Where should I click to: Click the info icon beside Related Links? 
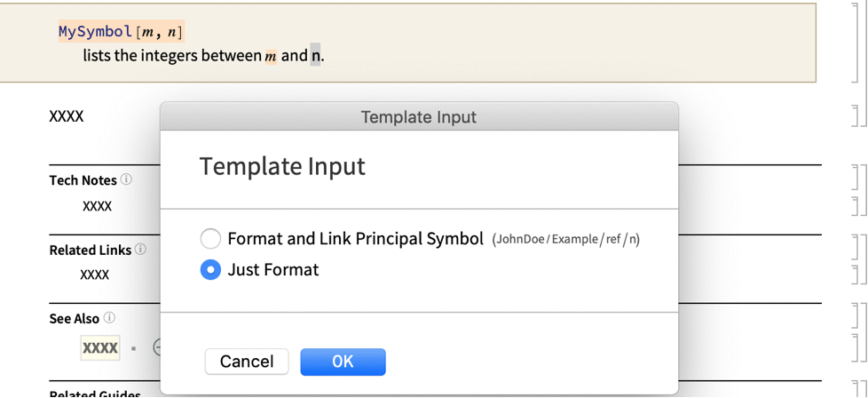click(140, 250)
